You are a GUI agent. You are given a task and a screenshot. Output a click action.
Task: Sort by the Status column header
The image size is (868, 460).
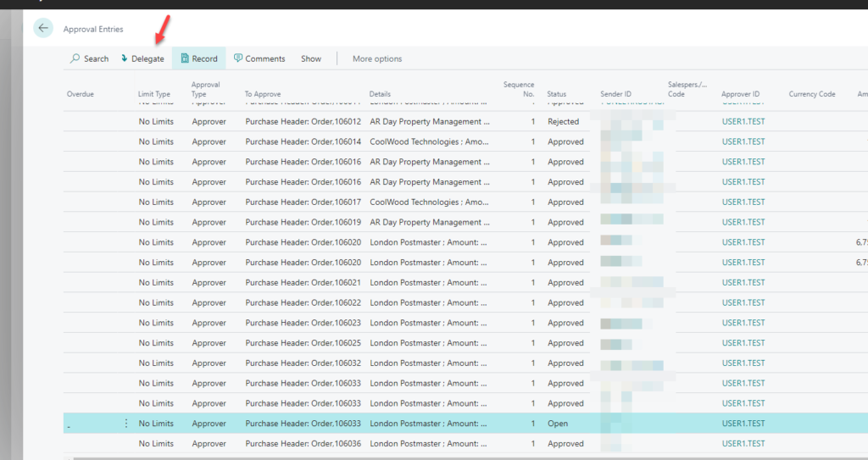pyautogui.click(x=556, y=94)
